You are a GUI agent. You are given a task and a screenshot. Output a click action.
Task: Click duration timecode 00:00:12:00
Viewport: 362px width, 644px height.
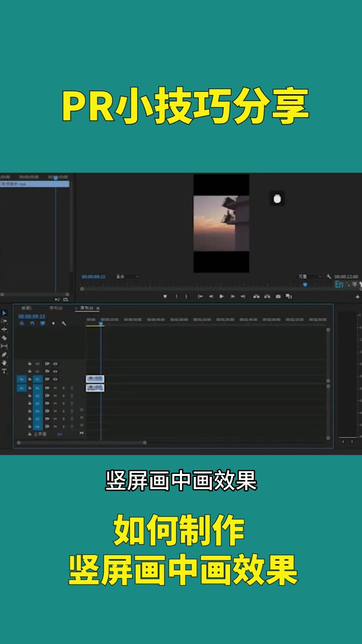click(x=346, y=277)
